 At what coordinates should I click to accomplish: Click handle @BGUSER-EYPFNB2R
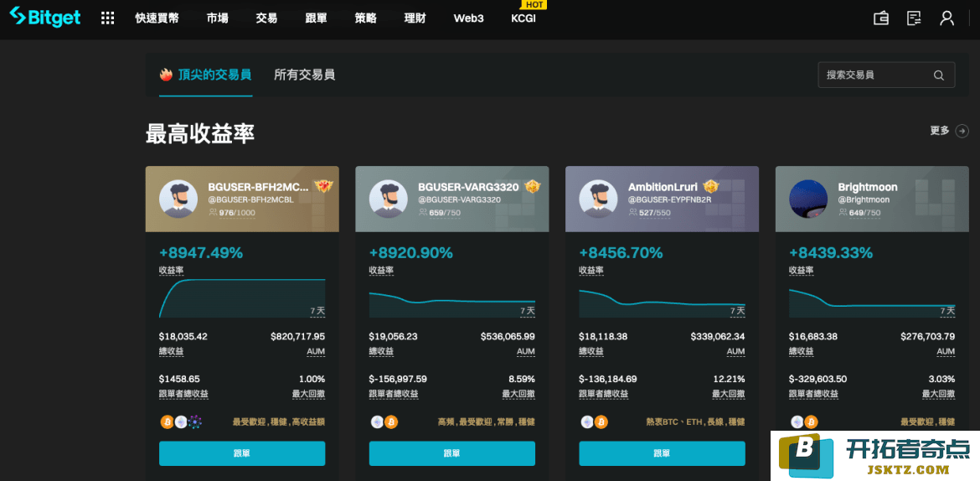pos(670,200)
